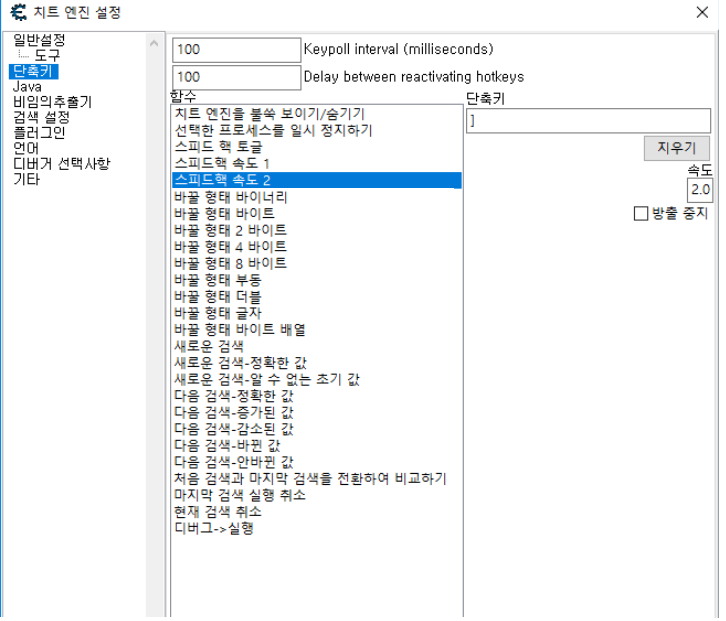Select 새로운 검색 function
The height and width of the screenshot is (621, 726).
click(319, 348)
